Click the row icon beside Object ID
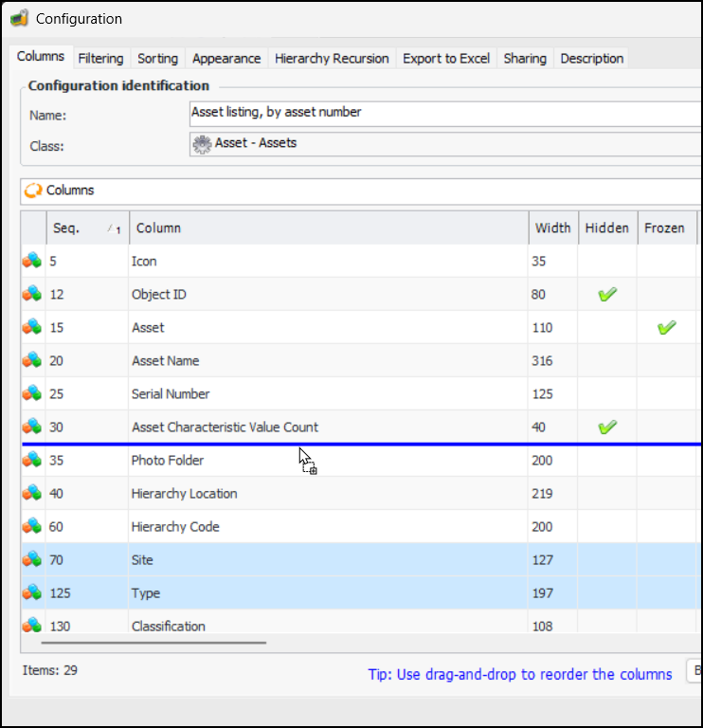This screenshot has width=703, height=728. coord(32,294)
